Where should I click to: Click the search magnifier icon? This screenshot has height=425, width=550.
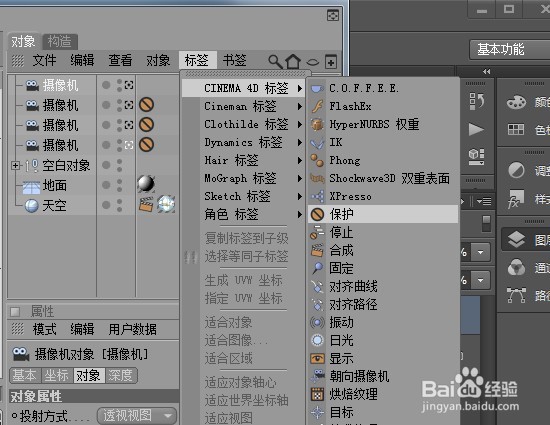pyautogui.click(x=275, y=62)
